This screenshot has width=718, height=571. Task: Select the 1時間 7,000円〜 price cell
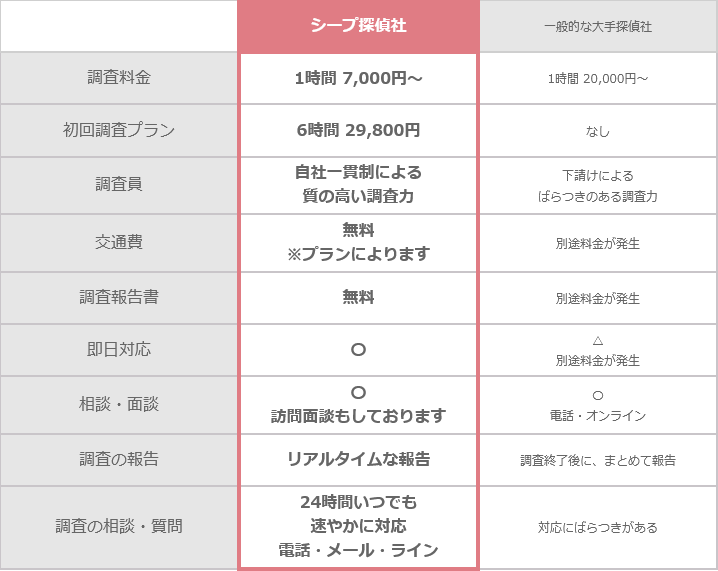tap(358, 78)
